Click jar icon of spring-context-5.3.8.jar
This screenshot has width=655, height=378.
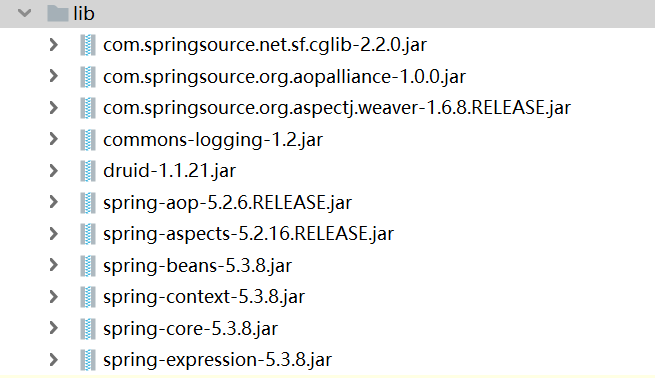pos(88,297)
